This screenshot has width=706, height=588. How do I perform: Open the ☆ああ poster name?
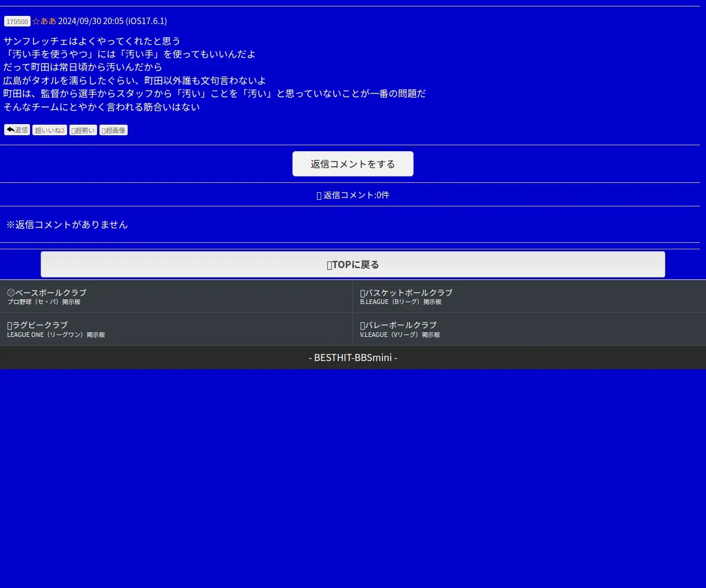44,21
